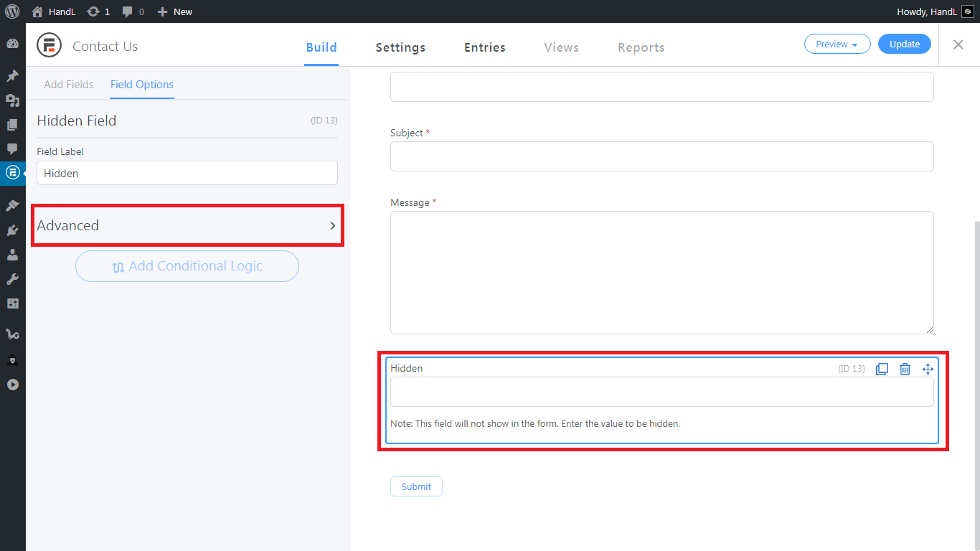Open the WordPress Dashboard sidebar icon
This screenshot has width=980, height=551.
tap(12, 44)
